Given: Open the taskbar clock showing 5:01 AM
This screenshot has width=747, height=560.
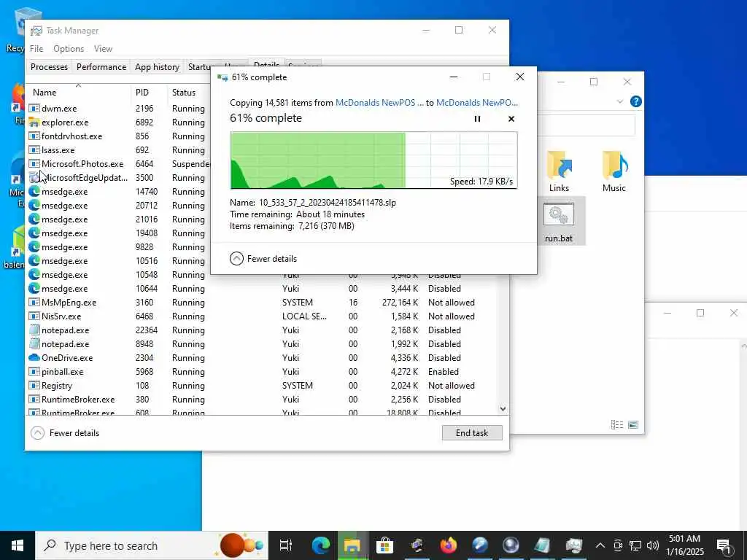Looking at the screenshot, I should click(684, 545).
